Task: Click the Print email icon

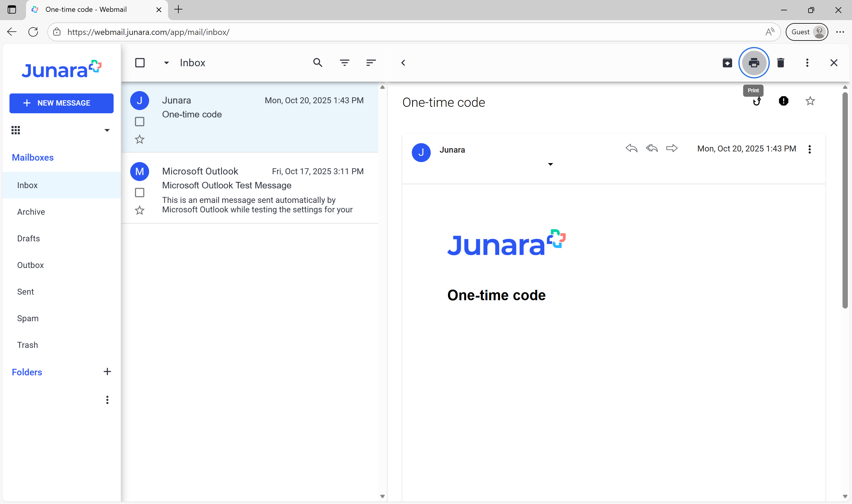Action: [x=754, y=63]
